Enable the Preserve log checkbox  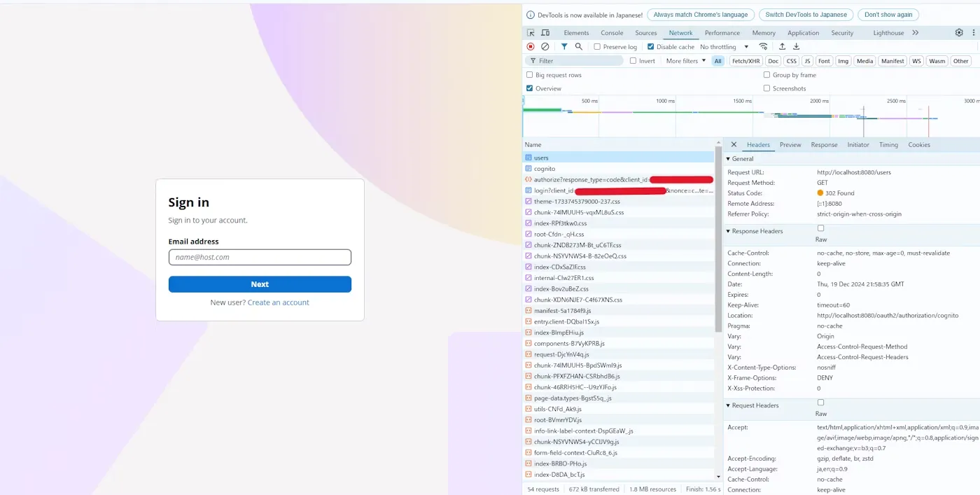tap(597, 47)
